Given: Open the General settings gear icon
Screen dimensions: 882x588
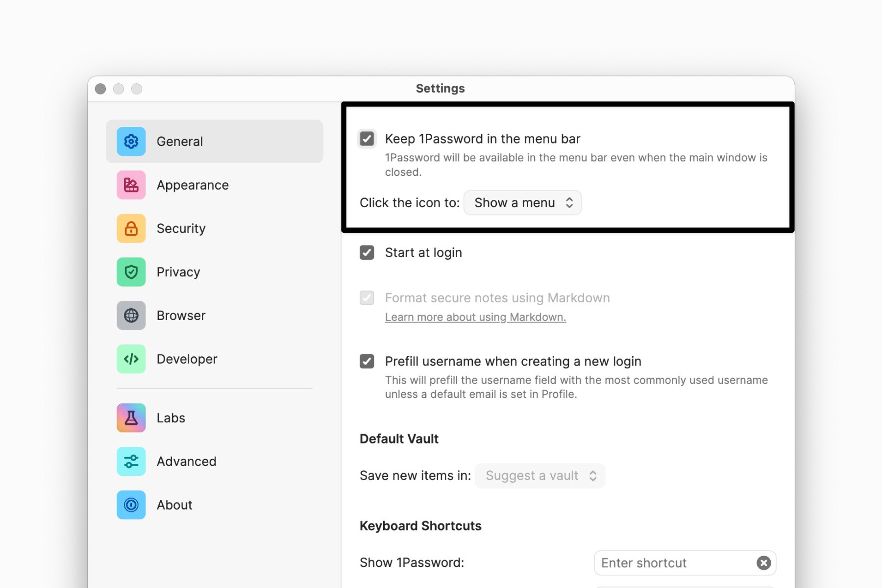Looking at the screenshot, I should pos(131,142).
